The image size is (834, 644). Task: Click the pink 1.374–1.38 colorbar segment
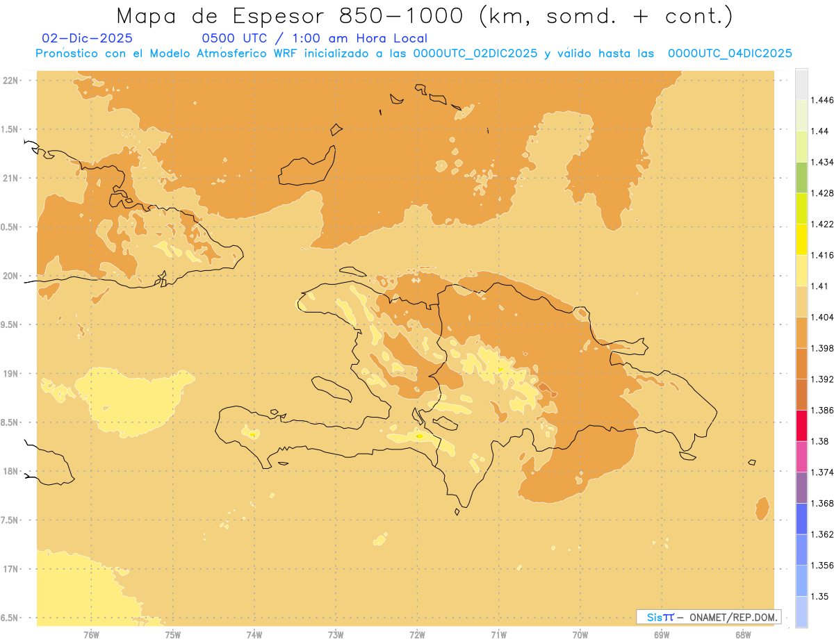point(801,456)
